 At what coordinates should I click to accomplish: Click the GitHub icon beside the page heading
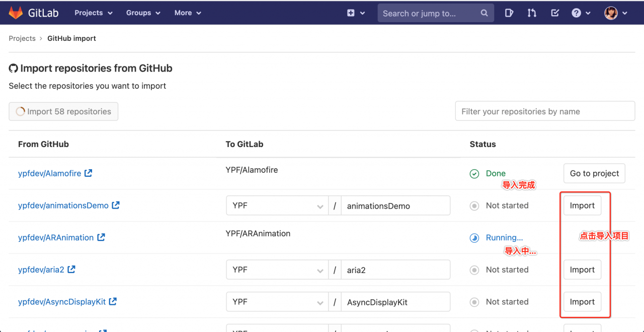13,68
